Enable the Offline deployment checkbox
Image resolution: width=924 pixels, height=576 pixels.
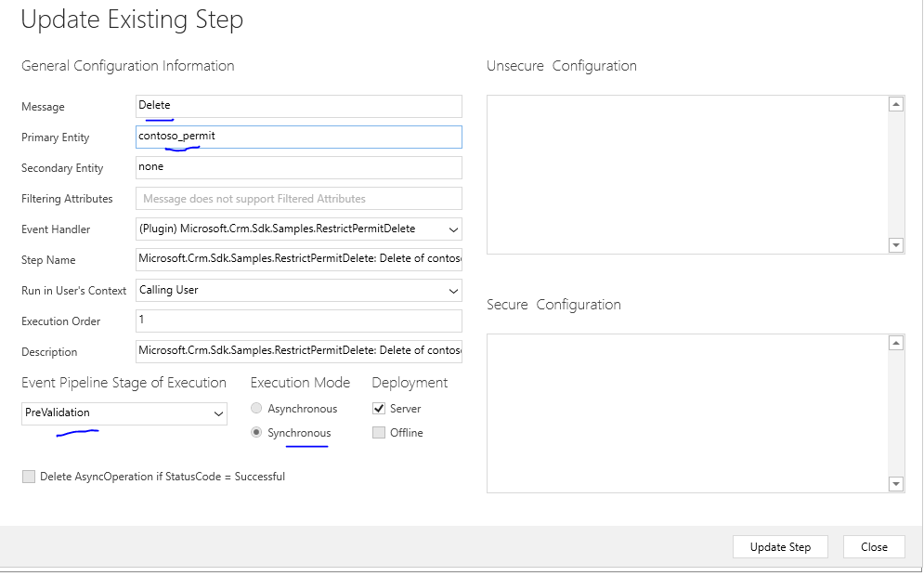[x=379, y=432]
